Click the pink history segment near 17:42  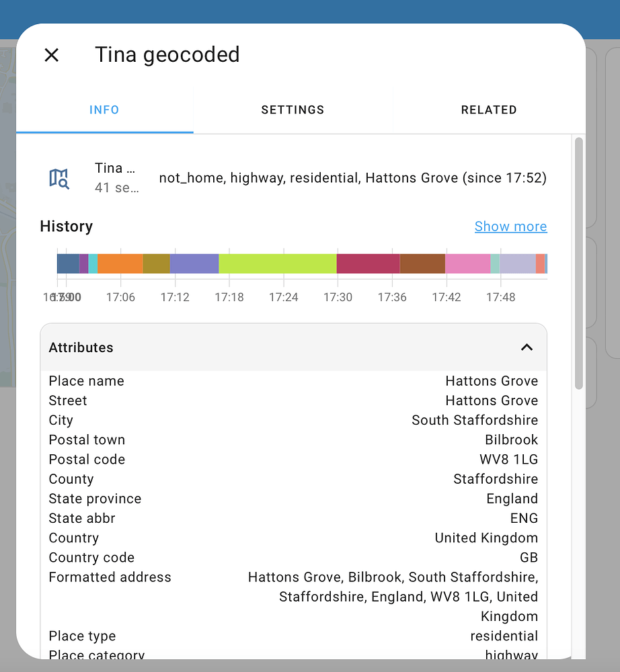pyautogui.click(x=467, y=263)
